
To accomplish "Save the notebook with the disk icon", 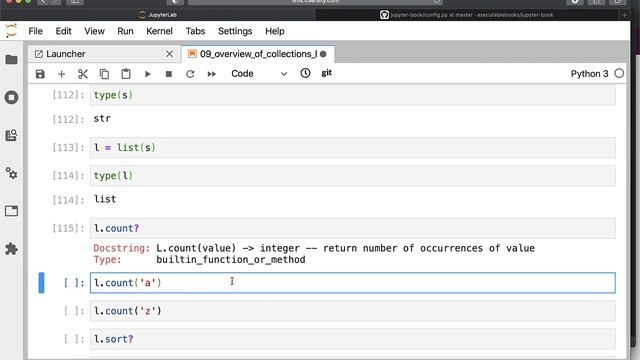I will coord(40,74).
